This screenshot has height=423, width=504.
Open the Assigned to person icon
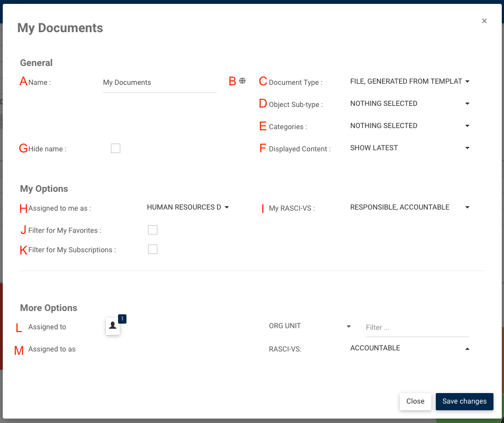113,326
